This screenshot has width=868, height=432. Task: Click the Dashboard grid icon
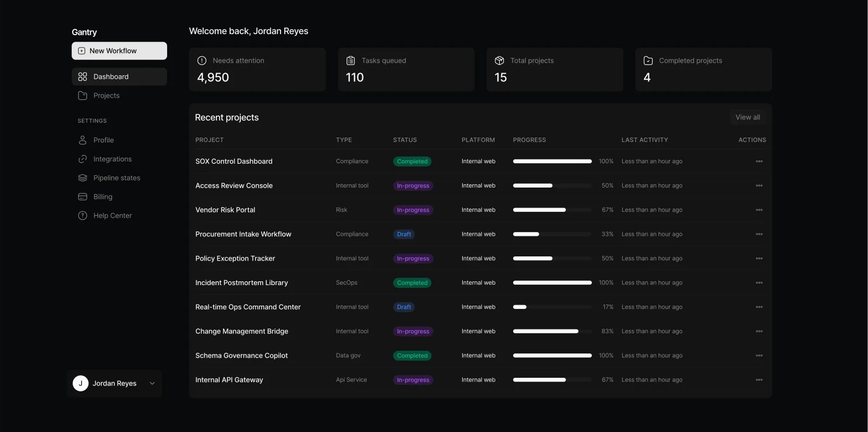coord(82,77)
